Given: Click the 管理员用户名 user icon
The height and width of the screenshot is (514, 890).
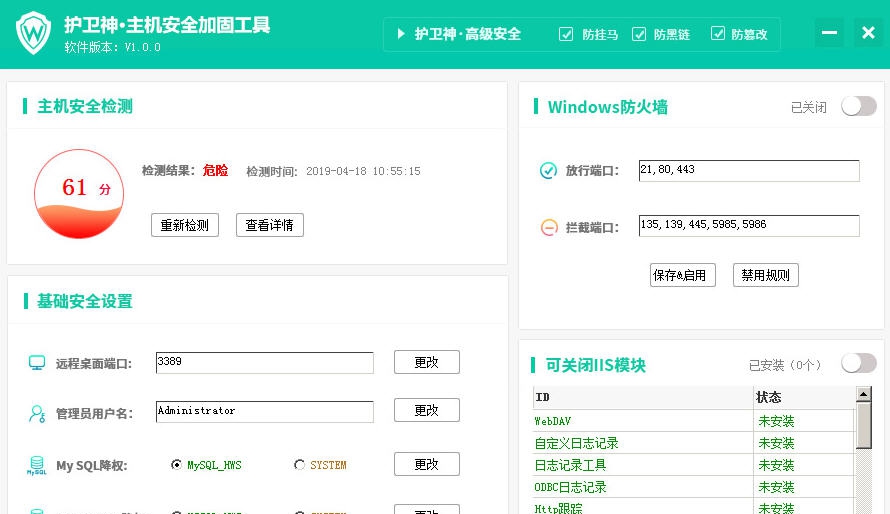Looking at the screenshot, I should pyautogui.click(x=37, y=414).
